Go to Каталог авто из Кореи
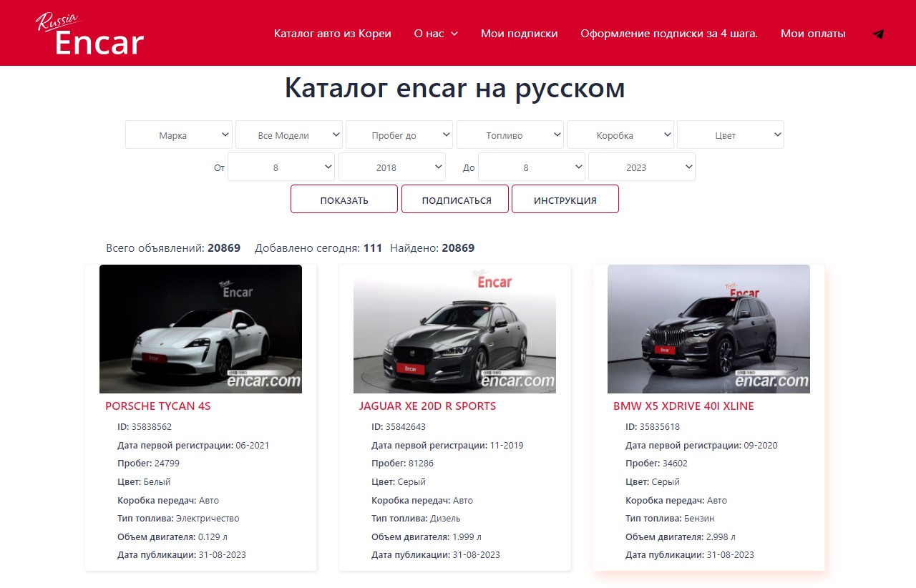The image size is (916, 588). 333,34
